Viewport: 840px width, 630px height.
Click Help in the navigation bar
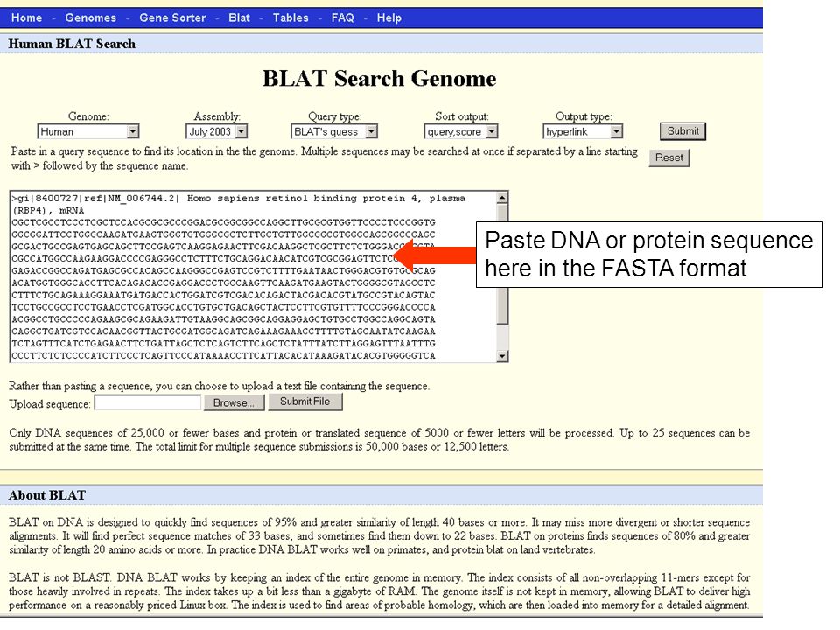click(x=388, y=17)
